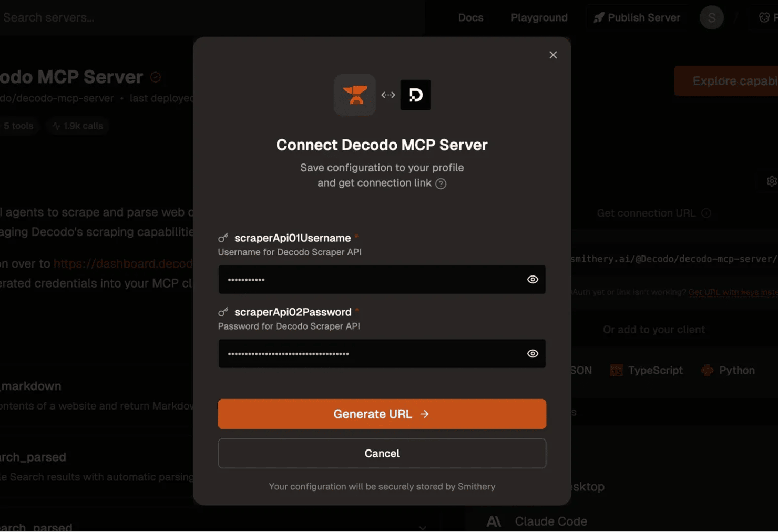Go to the Playground
Screen dimensions: 778x532
click(x=539, y=17)
